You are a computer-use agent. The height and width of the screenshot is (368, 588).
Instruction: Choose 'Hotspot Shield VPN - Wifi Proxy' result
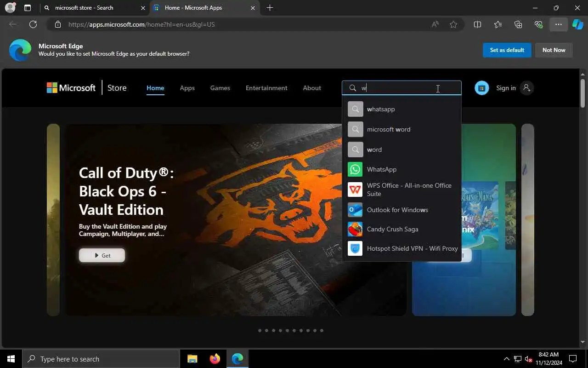401,248
